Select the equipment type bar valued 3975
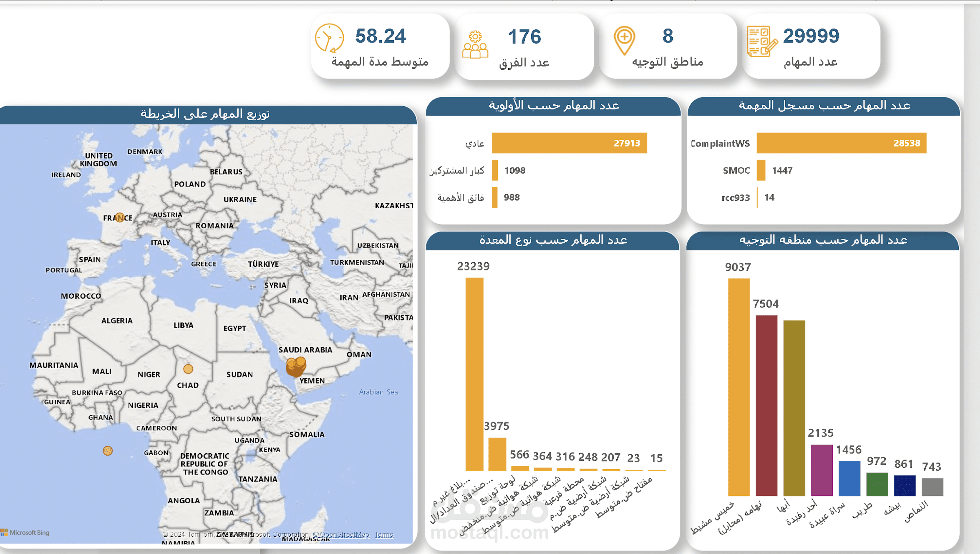 coord(497,454)
